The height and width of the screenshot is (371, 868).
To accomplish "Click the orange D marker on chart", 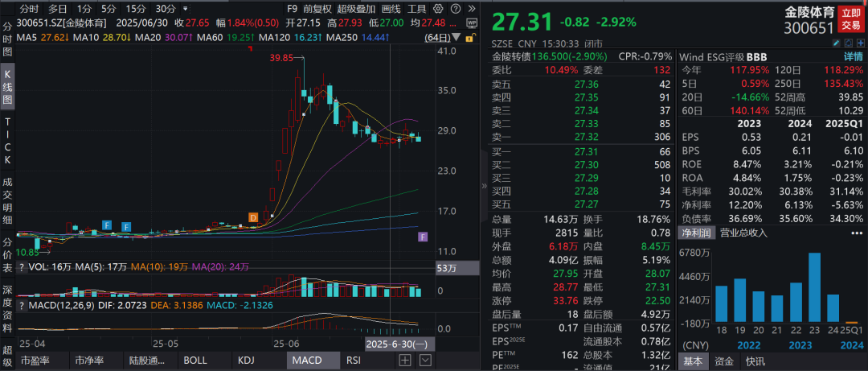I will 253,216.
